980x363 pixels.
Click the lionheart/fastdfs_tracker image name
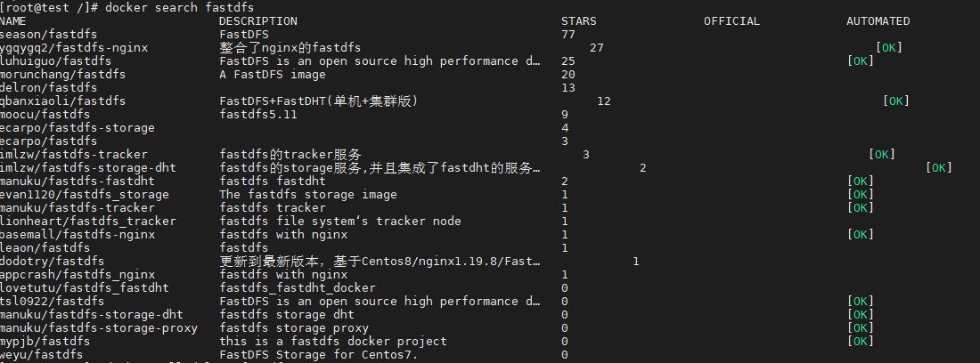pyautogui.click(x=88, y=222)
